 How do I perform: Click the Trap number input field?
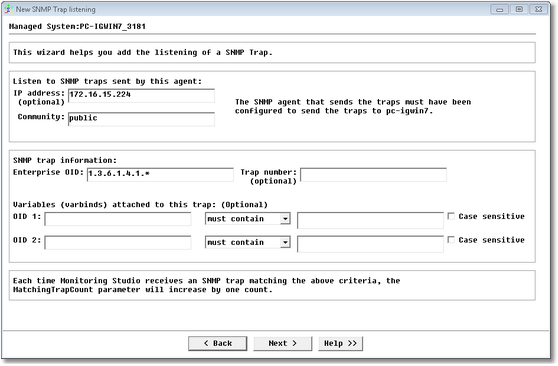[x=373, y=174]
